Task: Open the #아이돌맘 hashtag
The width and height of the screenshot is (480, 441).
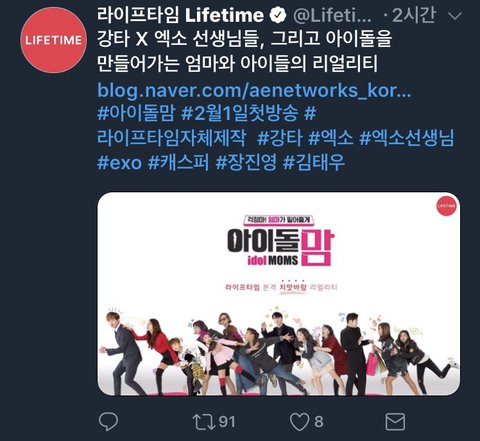Action: [x=136, y=113]
